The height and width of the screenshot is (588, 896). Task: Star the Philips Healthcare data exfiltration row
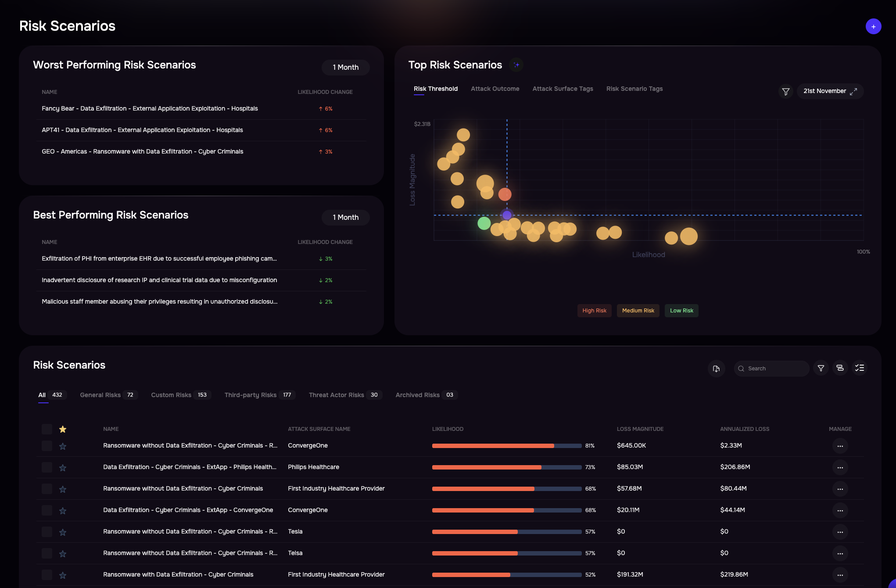(63, 468)
